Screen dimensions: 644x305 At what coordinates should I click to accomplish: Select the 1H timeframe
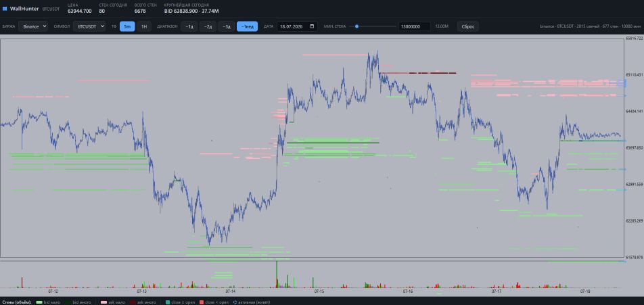[x=144, y=26]
